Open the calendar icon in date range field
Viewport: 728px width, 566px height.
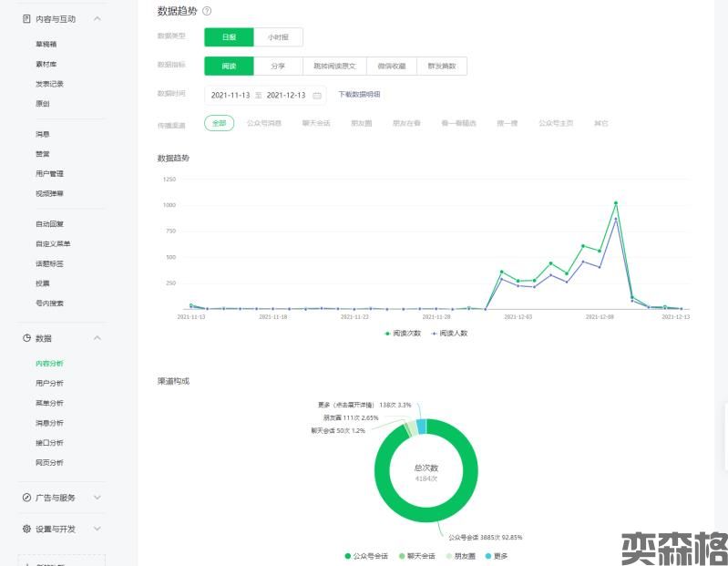coord(317,95)
